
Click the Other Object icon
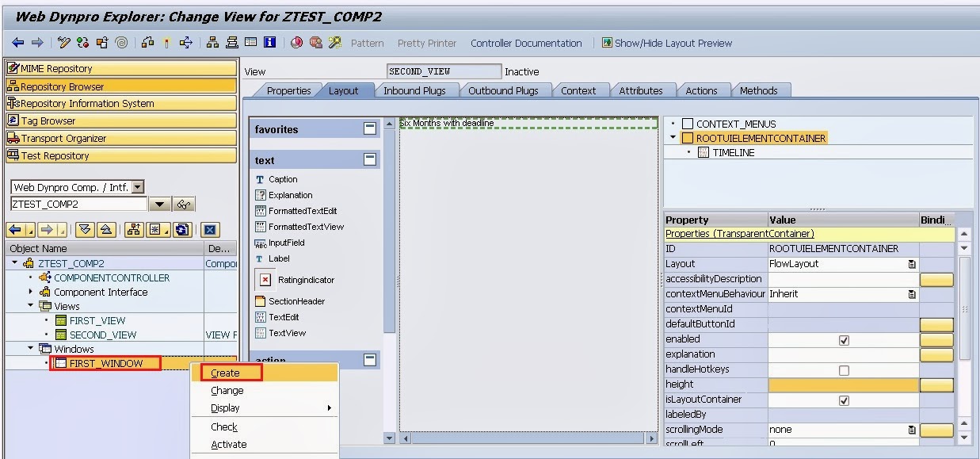point(102,43)
